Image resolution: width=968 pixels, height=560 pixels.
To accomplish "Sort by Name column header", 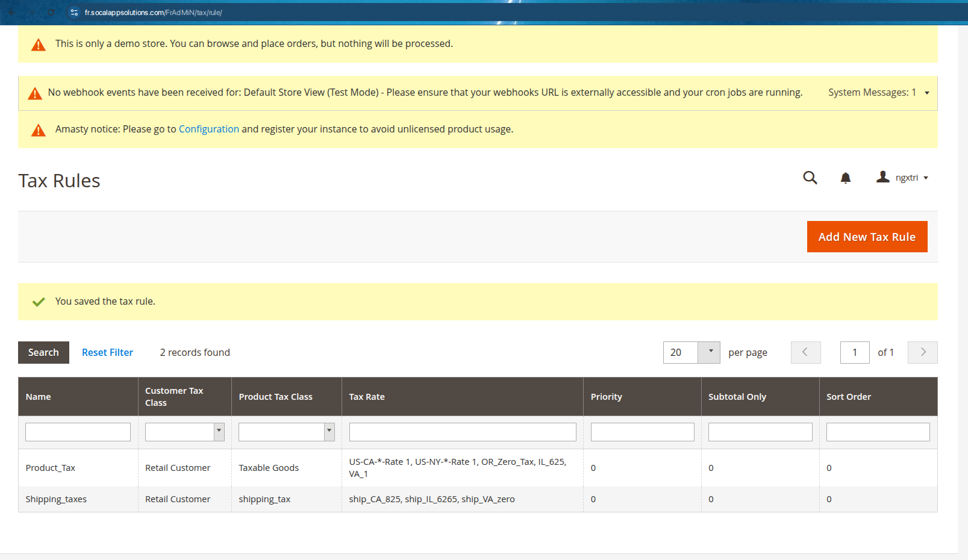I will pyautogui.click(x=39, y=397).
